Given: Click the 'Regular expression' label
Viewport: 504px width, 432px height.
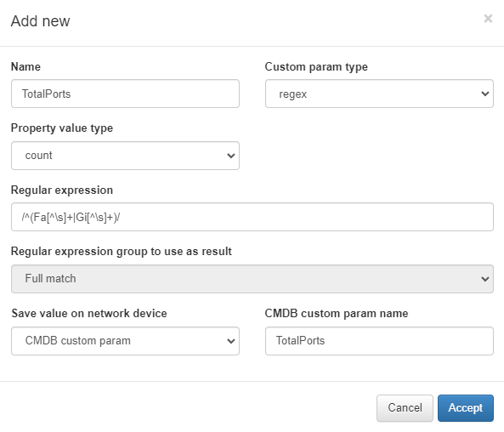Looking at the screenshot, I should coord(62,190).
